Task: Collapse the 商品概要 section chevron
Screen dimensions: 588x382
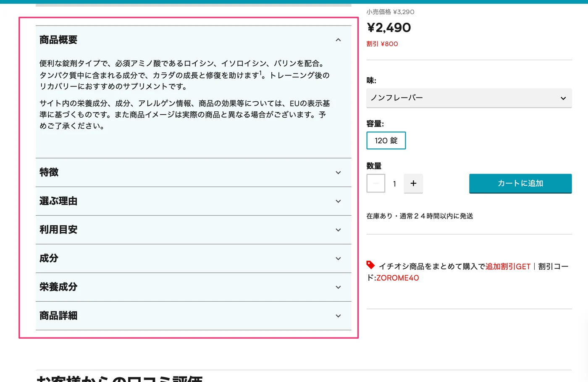Action: (338, 40)
